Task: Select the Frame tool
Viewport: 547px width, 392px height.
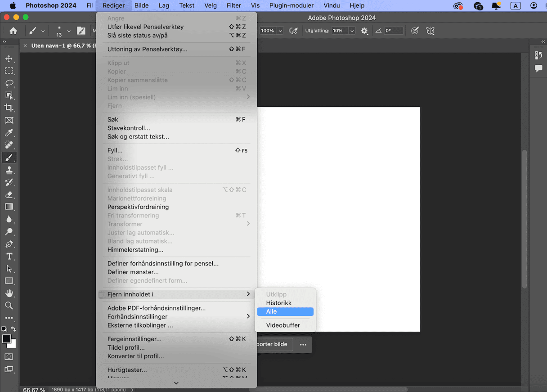Action: (9, 120)
